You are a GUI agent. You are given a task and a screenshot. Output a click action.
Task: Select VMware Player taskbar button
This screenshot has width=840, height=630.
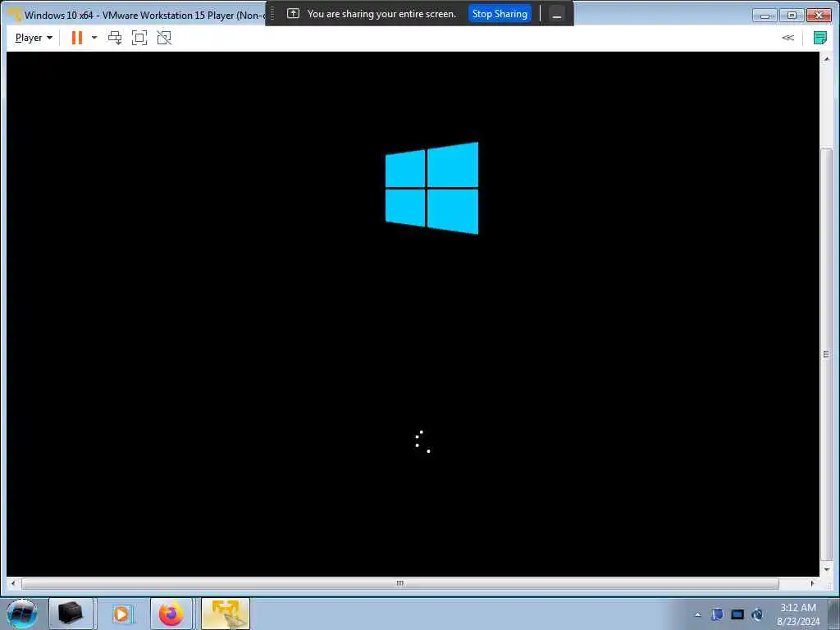[x=225, y=614]
